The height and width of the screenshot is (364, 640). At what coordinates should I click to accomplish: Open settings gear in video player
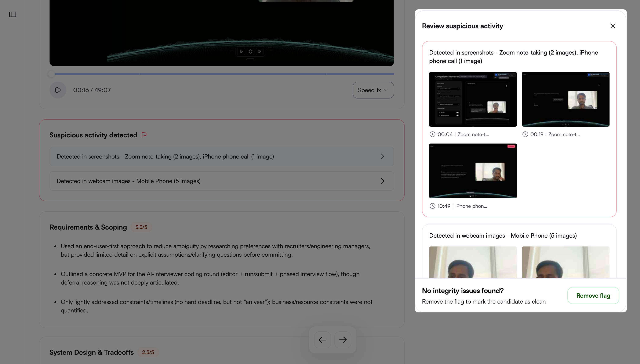[x=250, y=52]
